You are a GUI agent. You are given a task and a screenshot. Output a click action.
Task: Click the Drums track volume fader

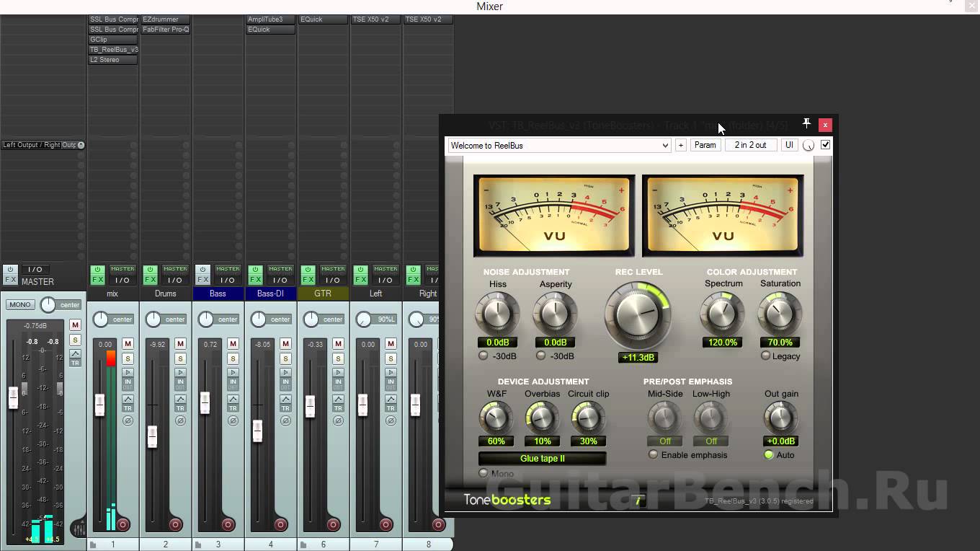[x=152, y=436]
